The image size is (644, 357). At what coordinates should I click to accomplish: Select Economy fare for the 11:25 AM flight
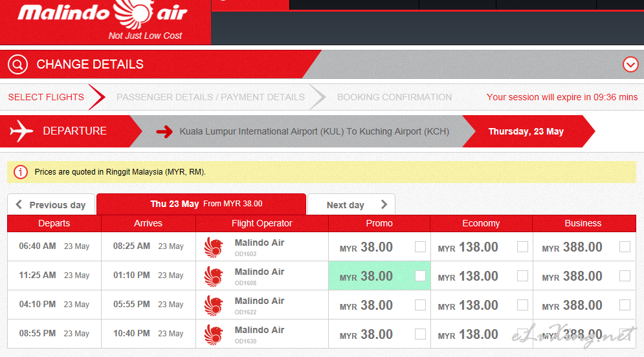522,276
